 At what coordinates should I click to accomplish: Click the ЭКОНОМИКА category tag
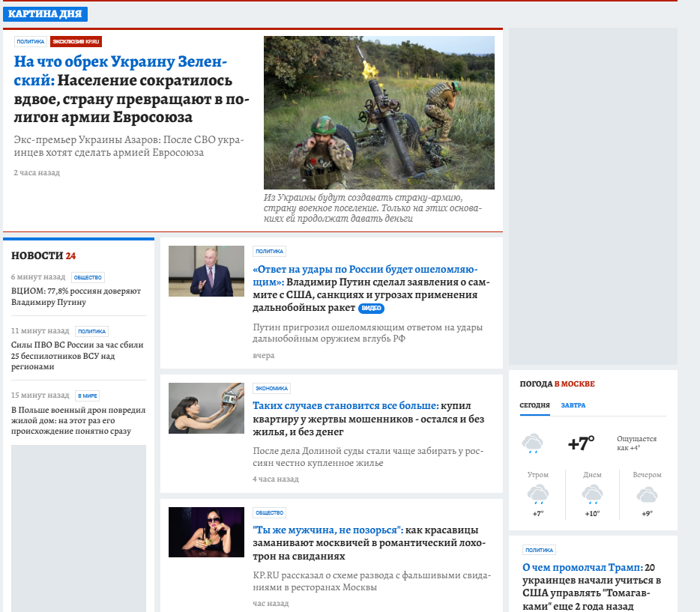coord(271,389)
